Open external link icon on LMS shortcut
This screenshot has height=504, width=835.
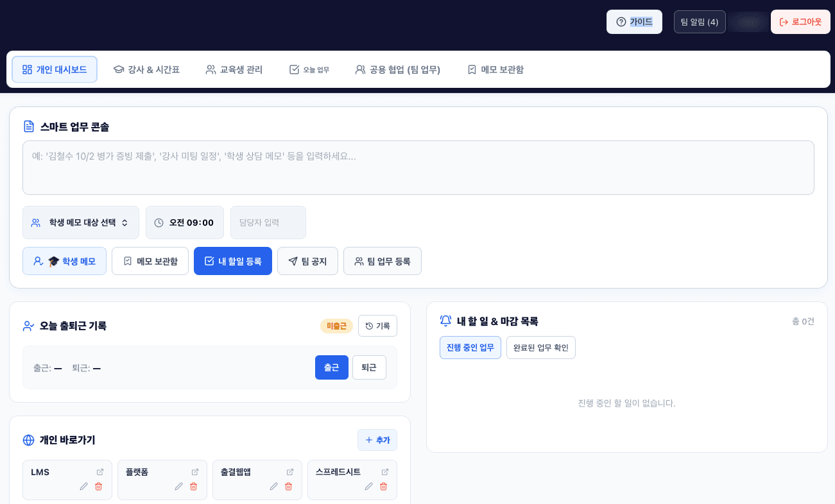[x=100, y=472]
